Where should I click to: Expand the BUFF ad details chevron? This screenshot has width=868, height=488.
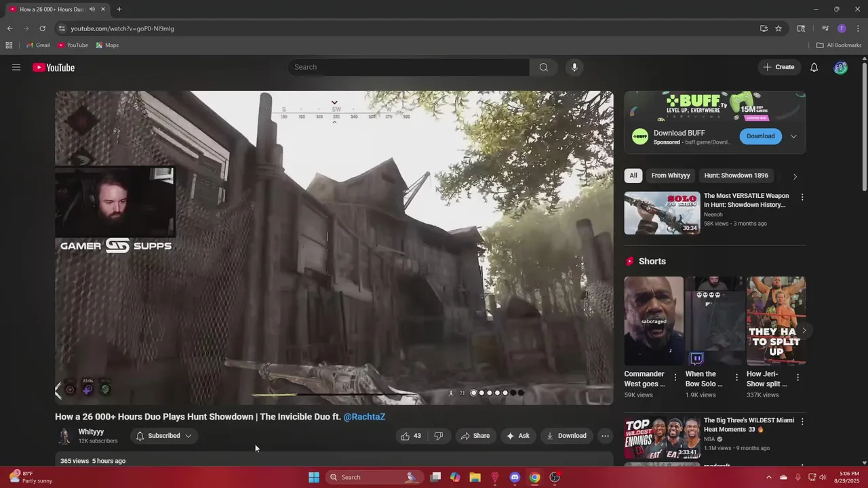793,136
